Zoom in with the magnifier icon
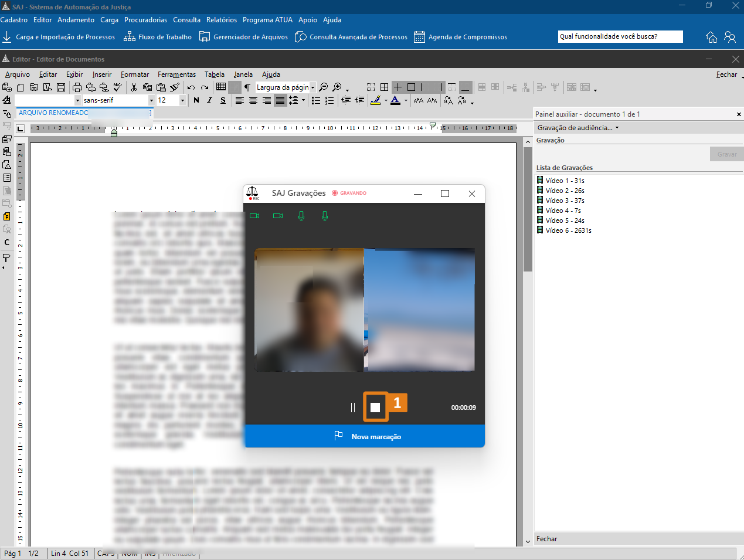The height and width of the screenshot is (560, 744). tap(337, 87)
